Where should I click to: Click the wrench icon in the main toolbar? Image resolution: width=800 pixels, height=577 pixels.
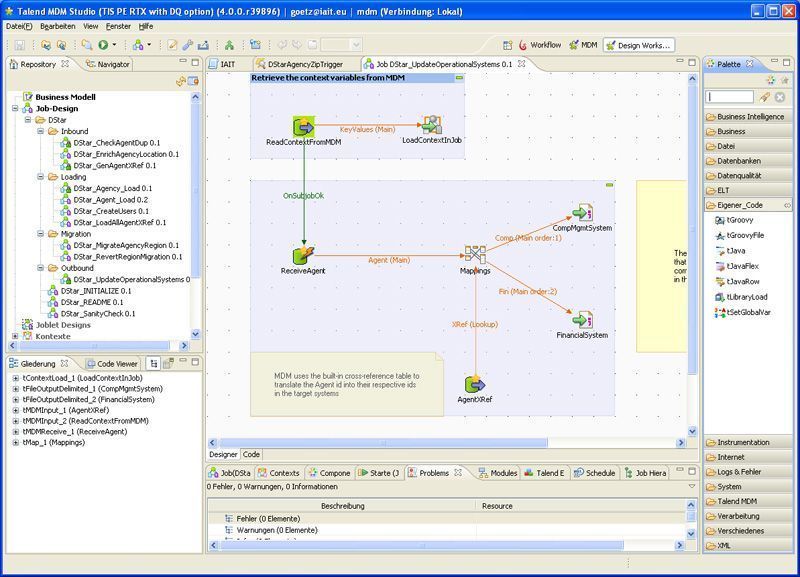tap(187, 45)
